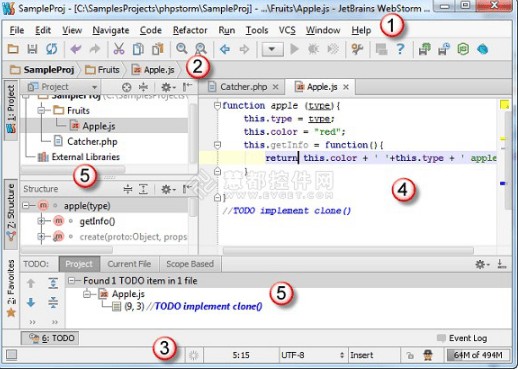Toggle read-only lock icon in status bar

pyautogui.click(x=410, y=356)
